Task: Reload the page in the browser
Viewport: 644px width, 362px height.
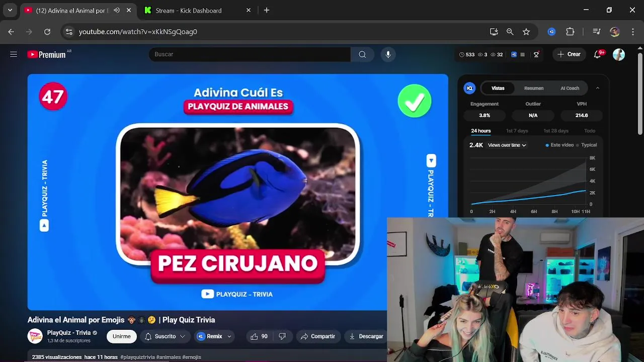Action: tap(47, 32)
